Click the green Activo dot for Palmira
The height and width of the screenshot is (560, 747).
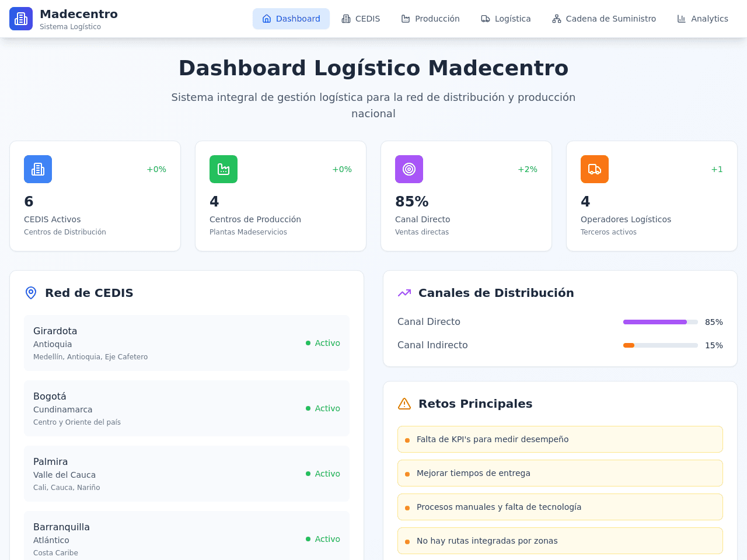coord(308,474)
